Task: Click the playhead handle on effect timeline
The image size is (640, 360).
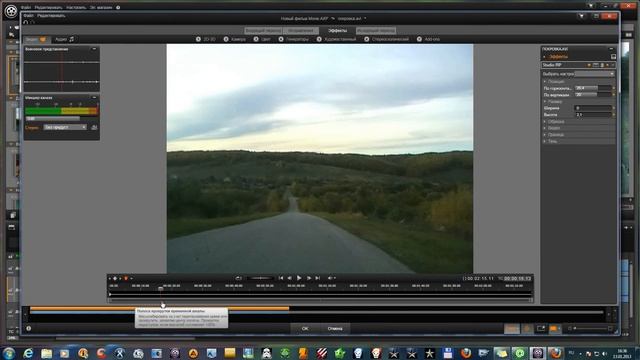Action: click(161, 289)
